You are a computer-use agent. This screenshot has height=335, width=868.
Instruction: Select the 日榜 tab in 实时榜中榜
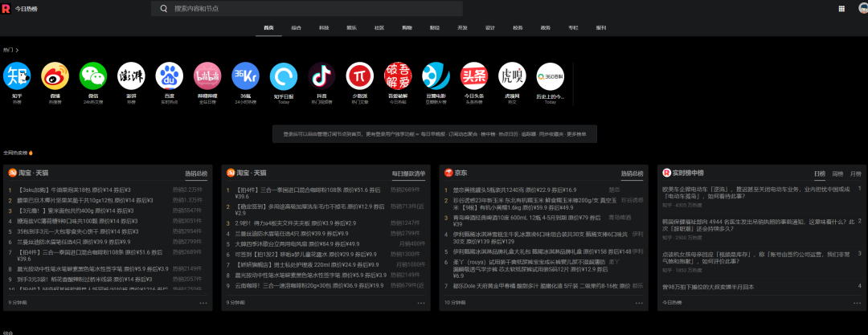pyautogui.click(x=819, y=174)
